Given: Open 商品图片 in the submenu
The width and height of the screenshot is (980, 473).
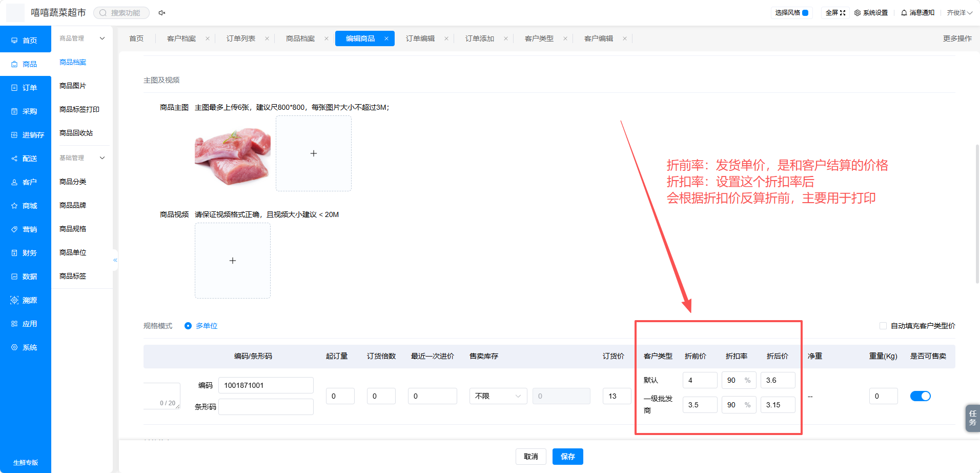Looking at the screenshot, I should pyautogui.click(x=73, y=86).
